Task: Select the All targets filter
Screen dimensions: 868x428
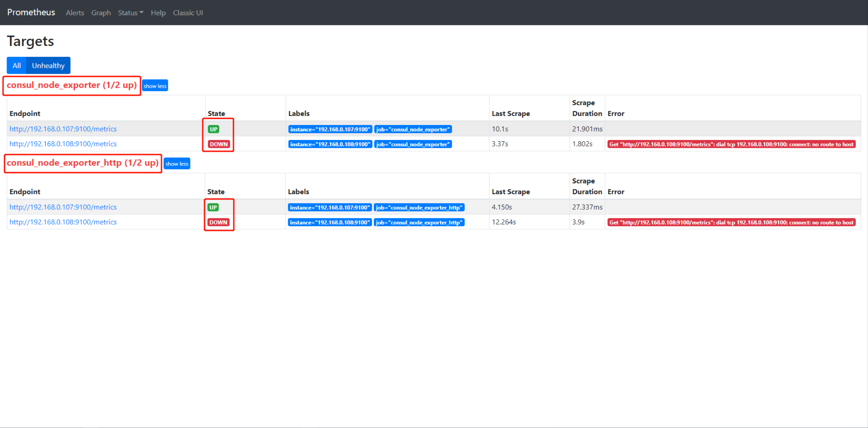Action: click(x=17, y=65)
